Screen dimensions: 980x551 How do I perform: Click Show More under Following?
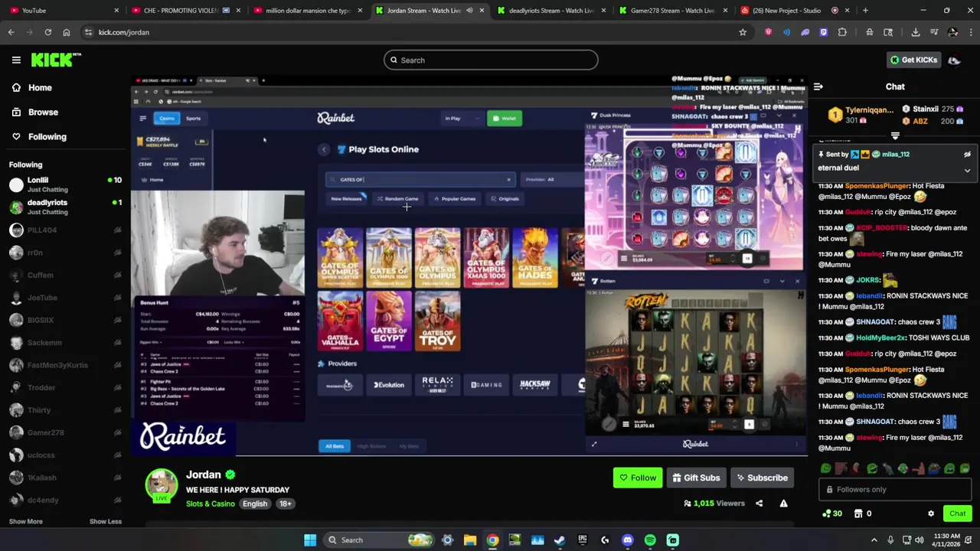tap(25, 521)
